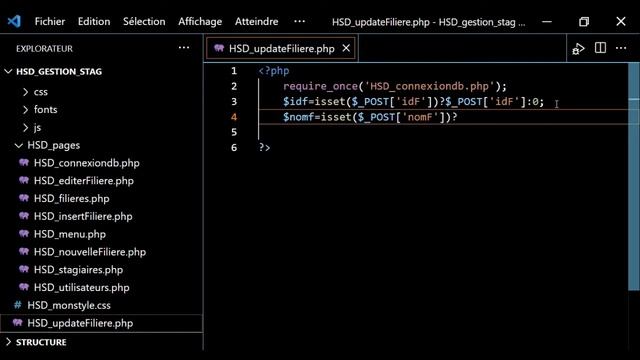Screen dimensions: 640x360
Task: Open the Sélection menu
Action: coord(144,22)
